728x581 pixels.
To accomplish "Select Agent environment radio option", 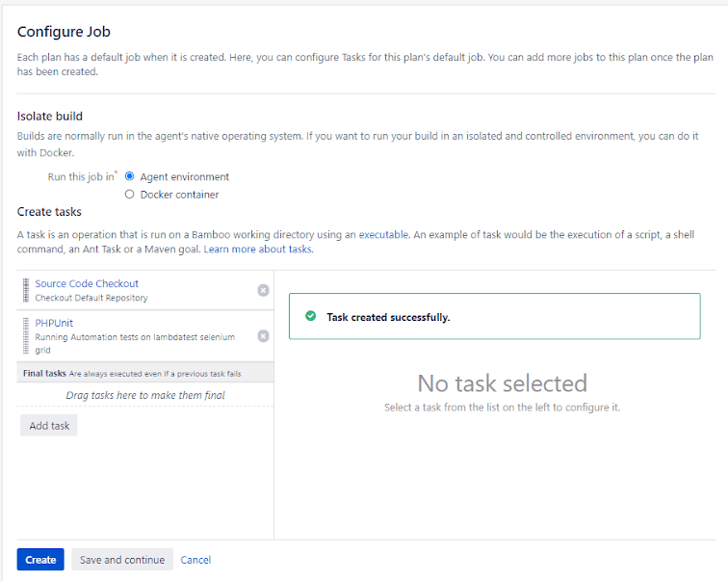I will [129, 177].
